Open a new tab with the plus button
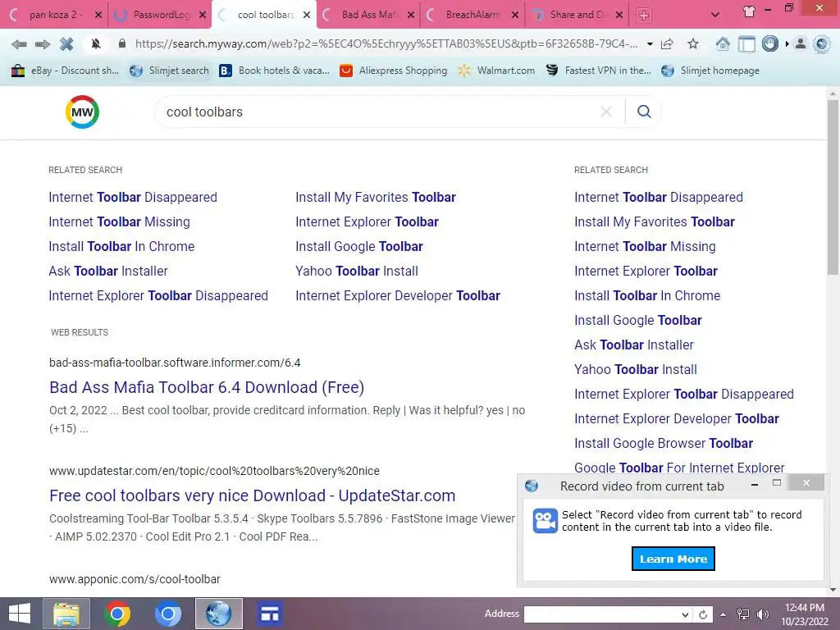The image size is (840, 630). point(644,15)
